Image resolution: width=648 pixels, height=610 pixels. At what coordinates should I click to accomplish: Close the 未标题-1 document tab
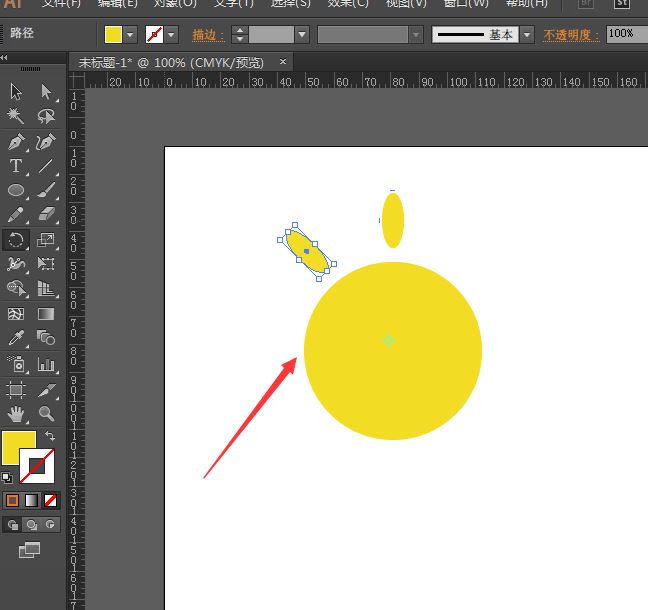coord(283,62)
